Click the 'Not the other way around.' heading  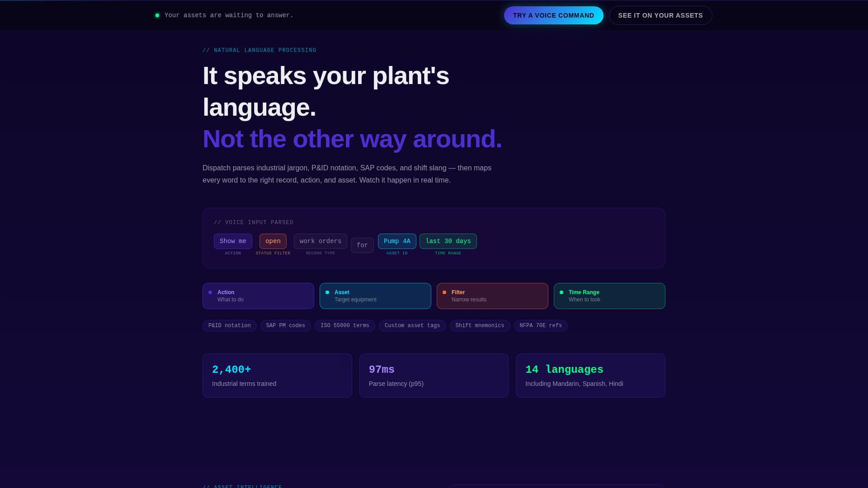(352, 139)
